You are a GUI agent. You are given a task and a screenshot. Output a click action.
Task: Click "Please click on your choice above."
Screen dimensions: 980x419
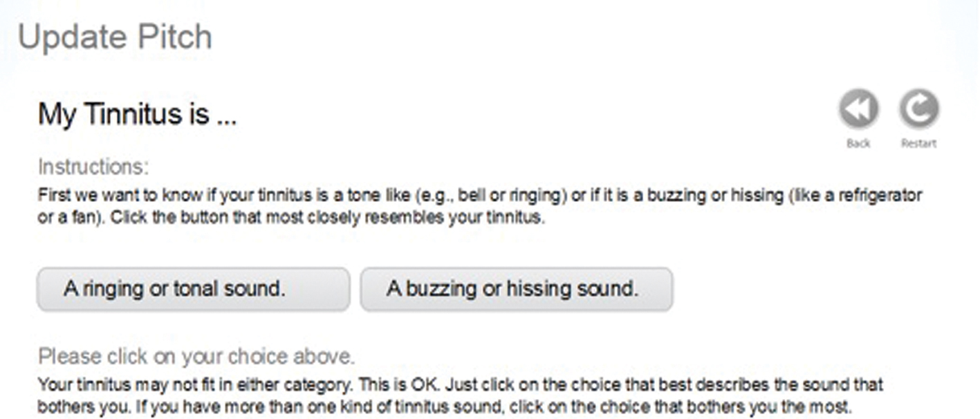coord(196,357)
